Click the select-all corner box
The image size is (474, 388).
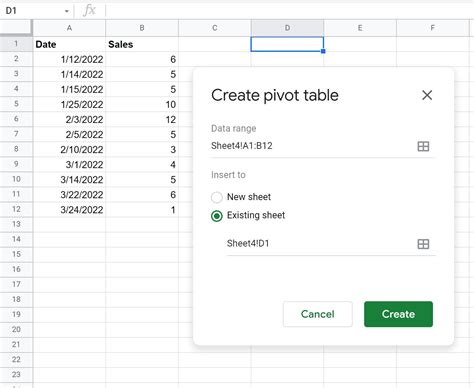click(16, 28)
